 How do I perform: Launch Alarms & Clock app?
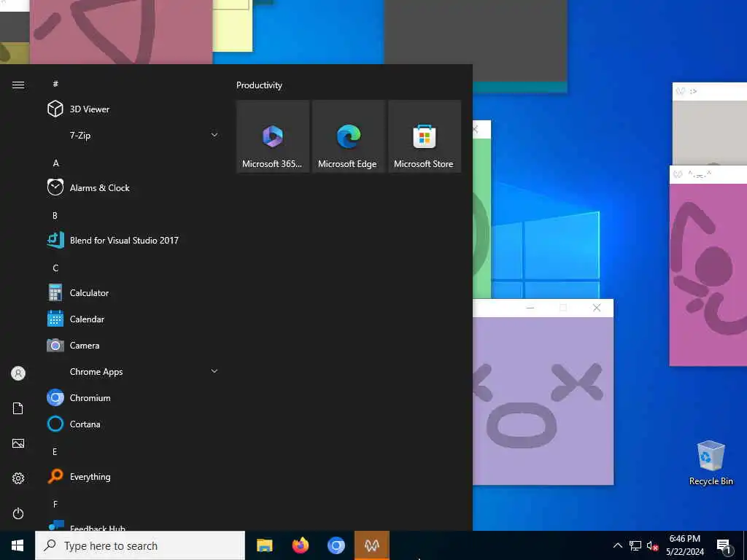point(133,187)
